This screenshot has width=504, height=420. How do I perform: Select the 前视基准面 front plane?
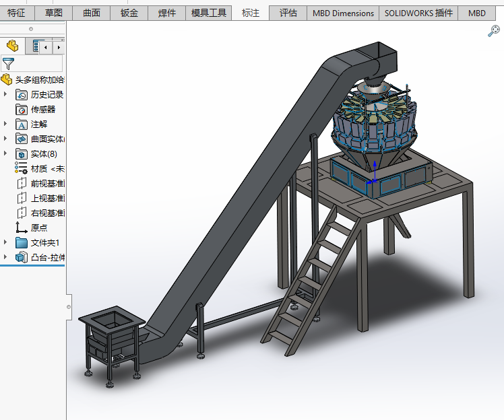click(x=47, y=183)
